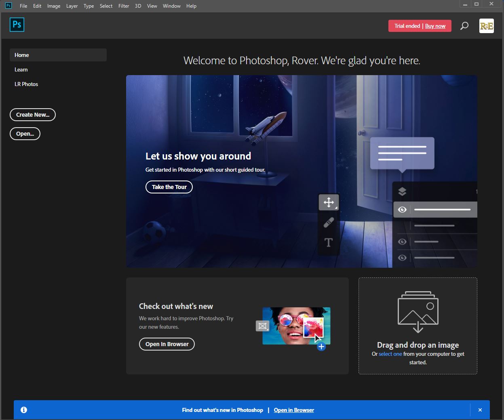The height and width of the screenshot is (420, 504).
Task: Open the search magnifier icon
Action: coord(464,26)
